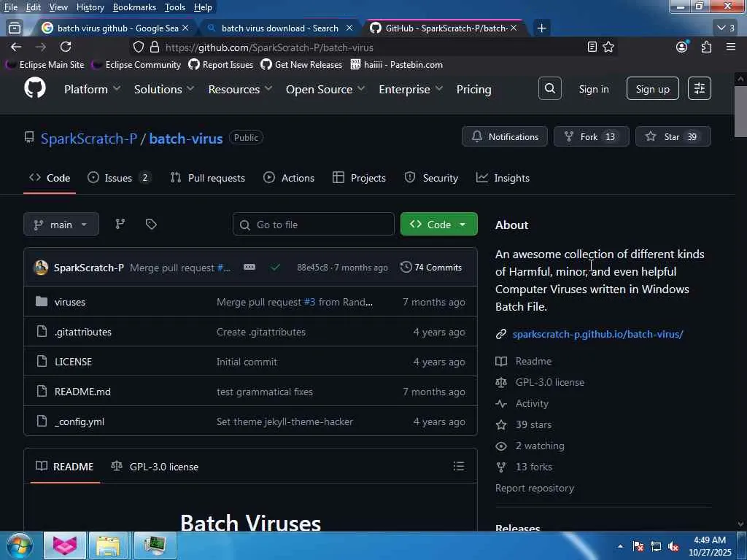Open Firefox account icon
The image size is (747, 560).
(x=682, y=47)
